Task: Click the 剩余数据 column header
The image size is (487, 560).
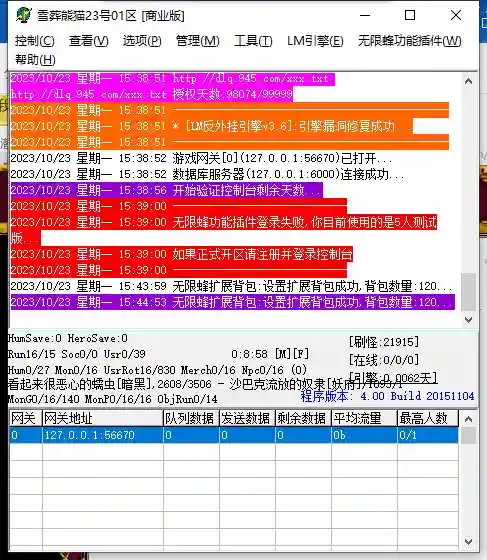Action: coord(303,418)
